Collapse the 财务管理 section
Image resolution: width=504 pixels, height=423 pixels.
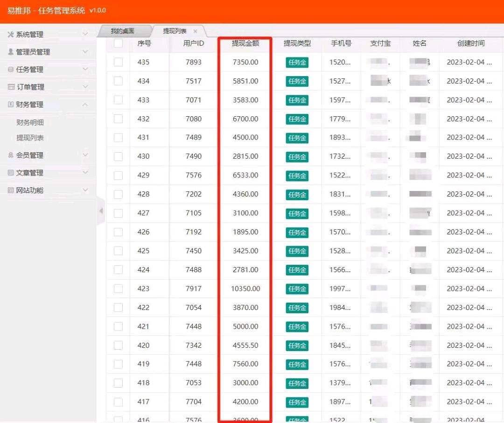click(x=85, y=105)
